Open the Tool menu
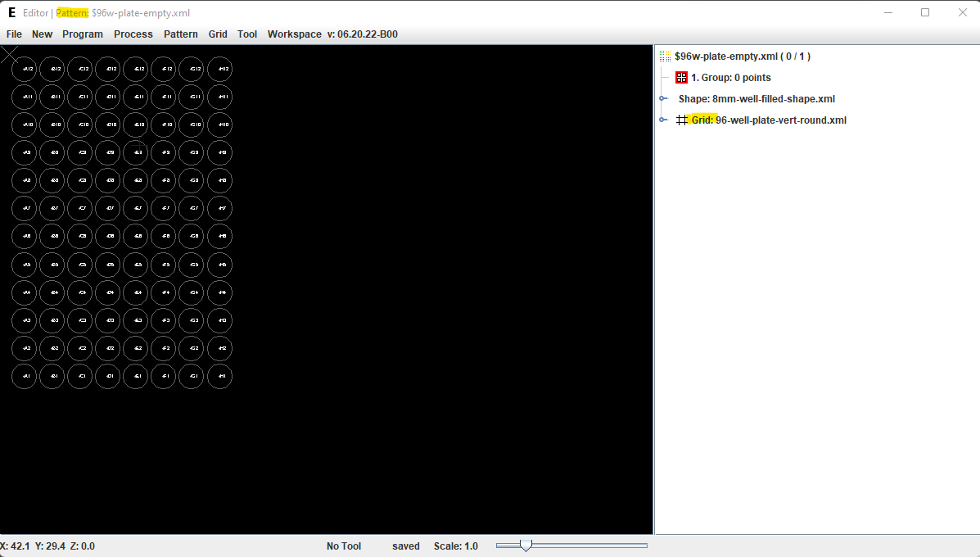 (x=247, y=34)
